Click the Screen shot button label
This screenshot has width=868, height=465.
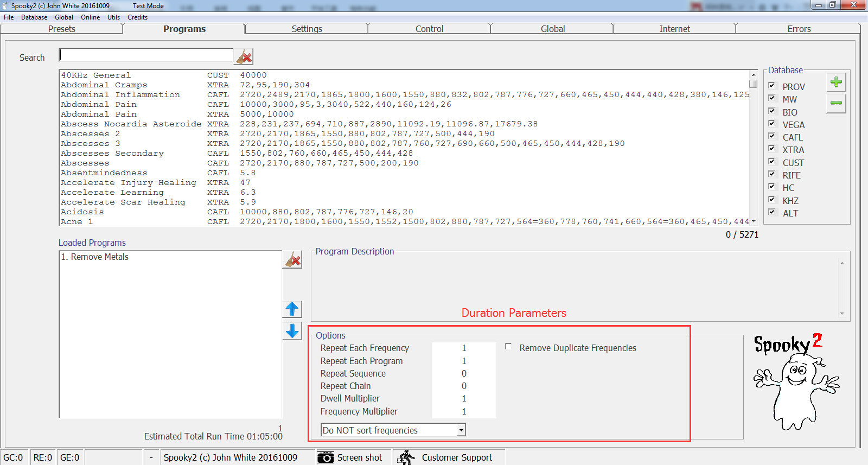click(x=360, y=457)
